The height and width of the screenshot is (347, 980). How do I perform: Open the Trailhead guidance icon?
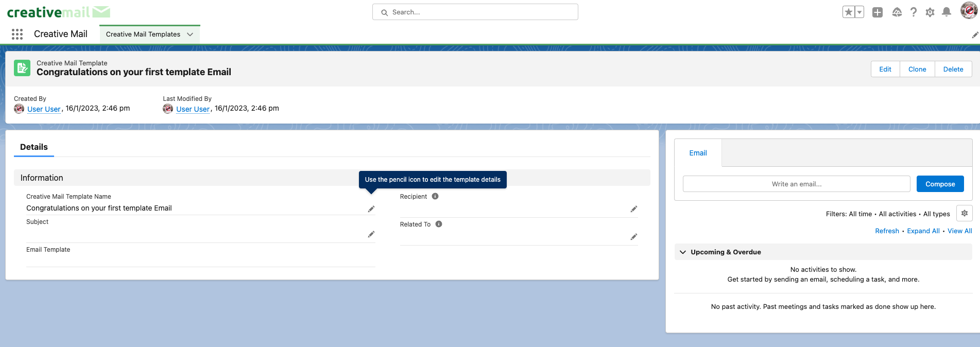tap(897, 12)
